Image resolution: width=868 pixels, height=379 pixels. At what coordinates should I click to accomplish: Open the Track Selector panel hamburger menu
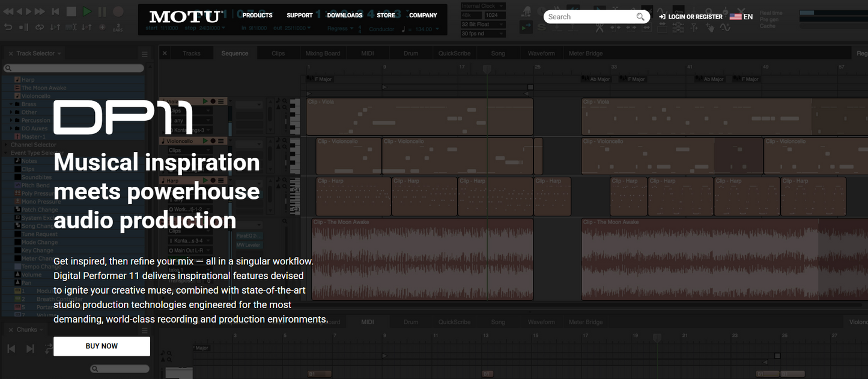(144, 53)
